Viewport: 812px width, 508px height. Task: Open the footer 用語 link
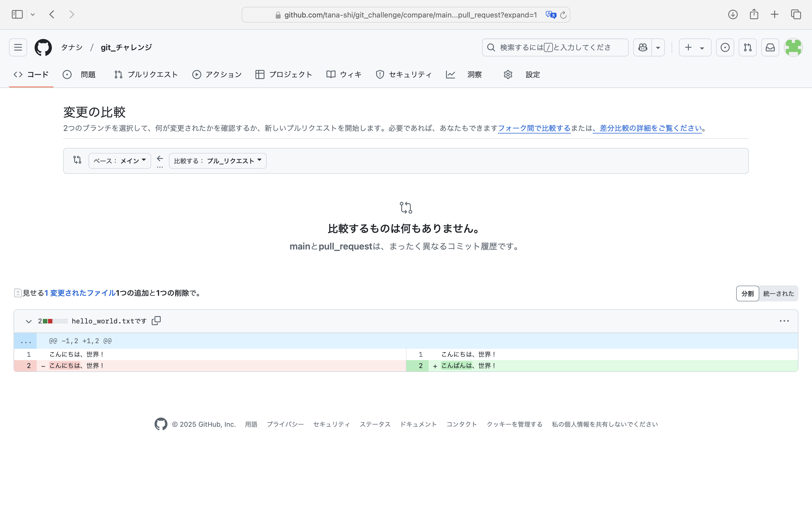251,424
